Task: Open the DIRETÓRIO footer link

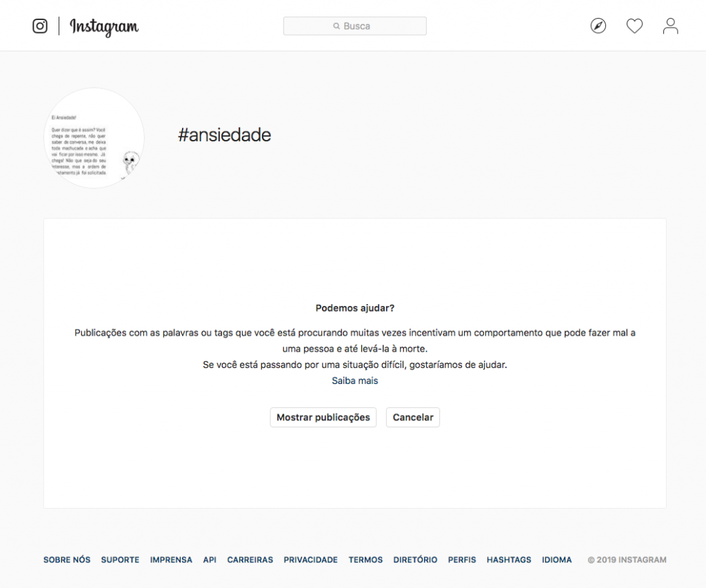Action: pos(415,560)
